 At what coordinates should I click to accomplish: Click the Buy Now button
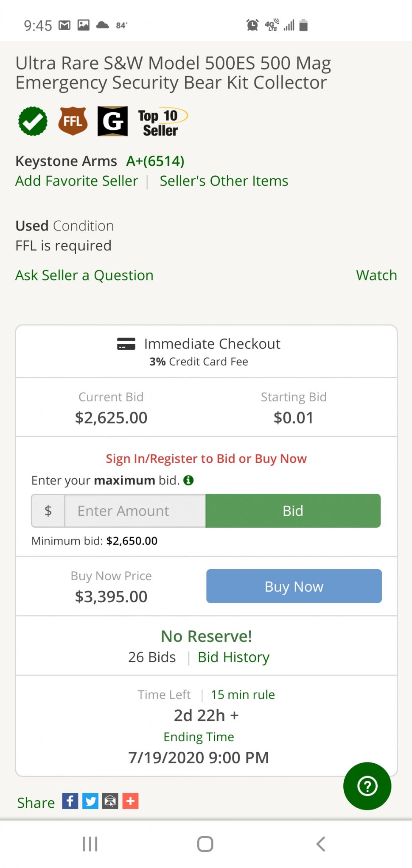tap(294, 586)
